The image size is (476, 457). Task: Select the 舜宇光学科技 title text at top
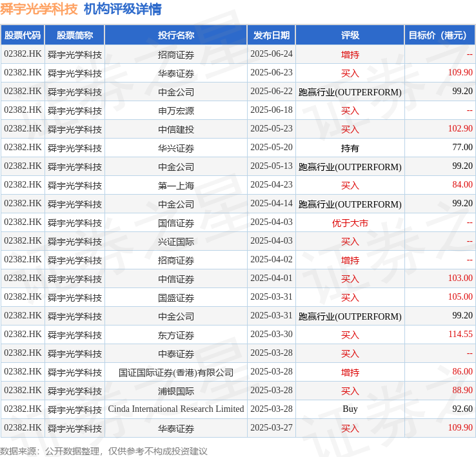tap(39, 9)
